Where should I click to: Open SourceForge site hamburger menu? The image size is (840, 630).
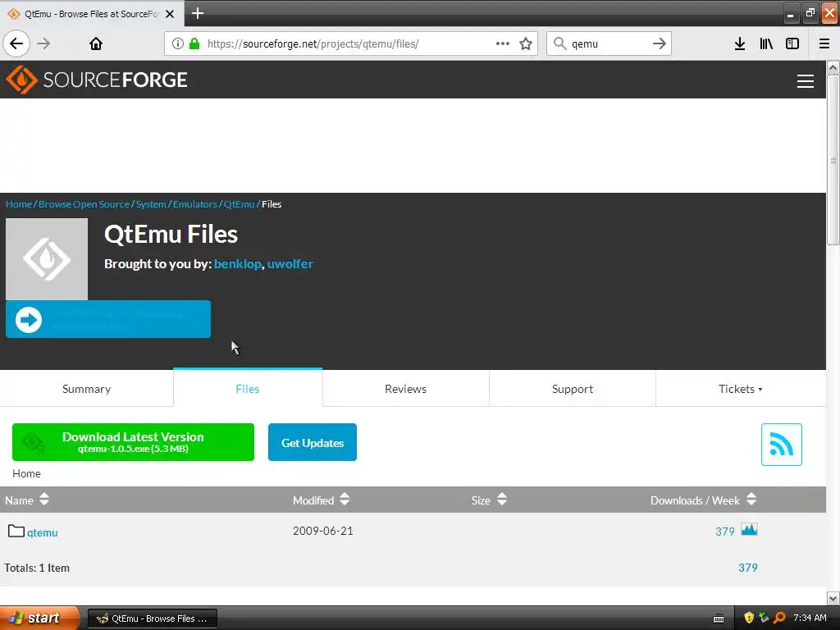[806, 81]
